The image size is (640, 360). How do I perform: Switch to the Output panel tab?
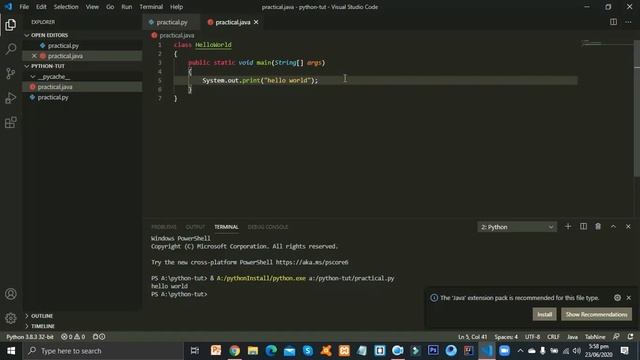pyautogui.click(x=195, y=227)
